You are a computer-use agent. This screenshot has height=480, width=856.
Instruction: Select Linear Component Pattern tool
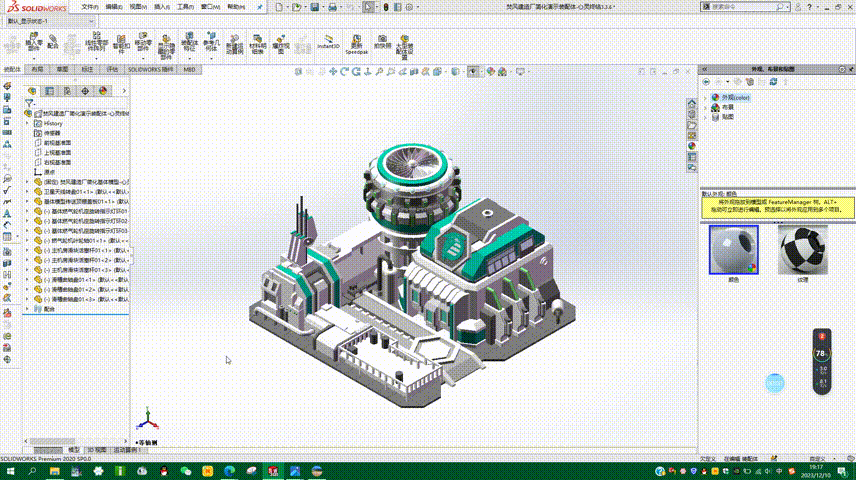[x=97, y=44]
